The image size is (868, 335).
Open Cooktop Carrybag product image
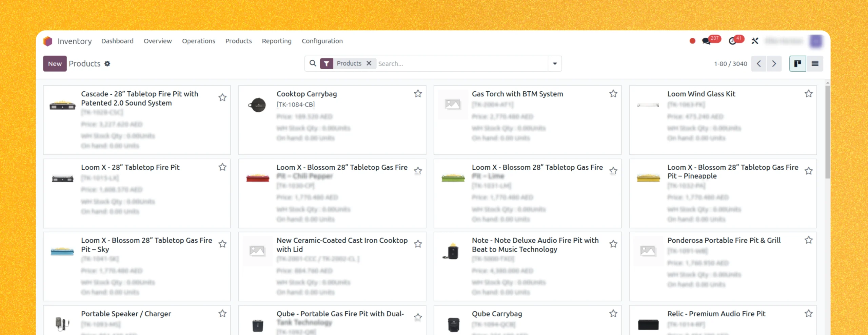[258, 105]
